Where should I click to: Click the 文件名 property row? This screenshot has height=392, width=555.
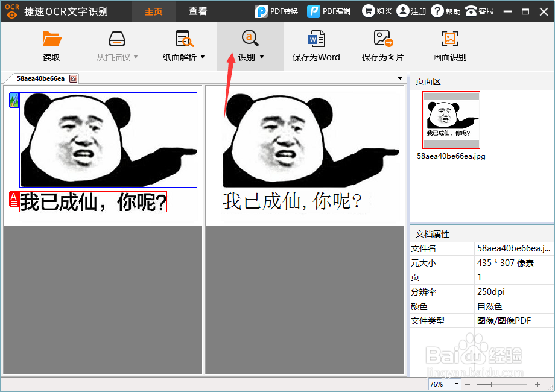[482, 248]
